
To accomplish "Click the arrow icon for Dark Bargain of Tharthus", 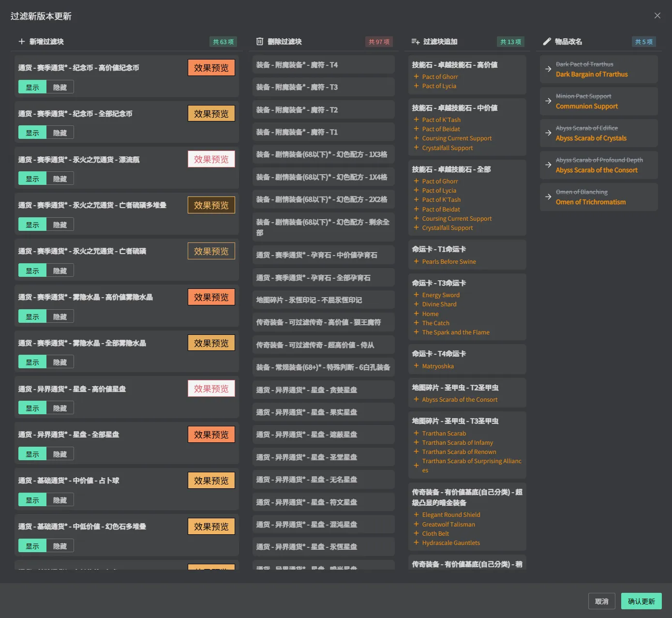I will click(548, 69).
